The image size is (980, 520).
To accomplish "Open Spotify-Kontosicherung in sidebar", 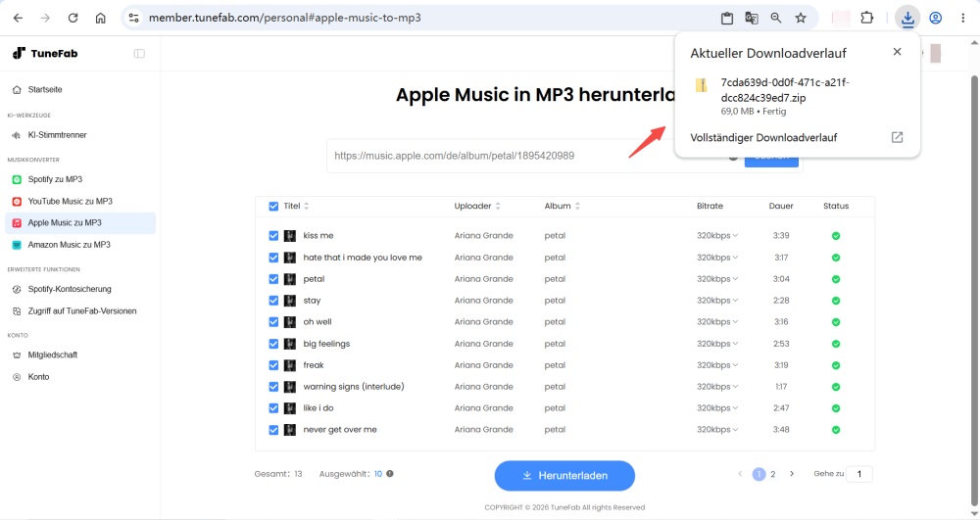I will click(80, 289).
